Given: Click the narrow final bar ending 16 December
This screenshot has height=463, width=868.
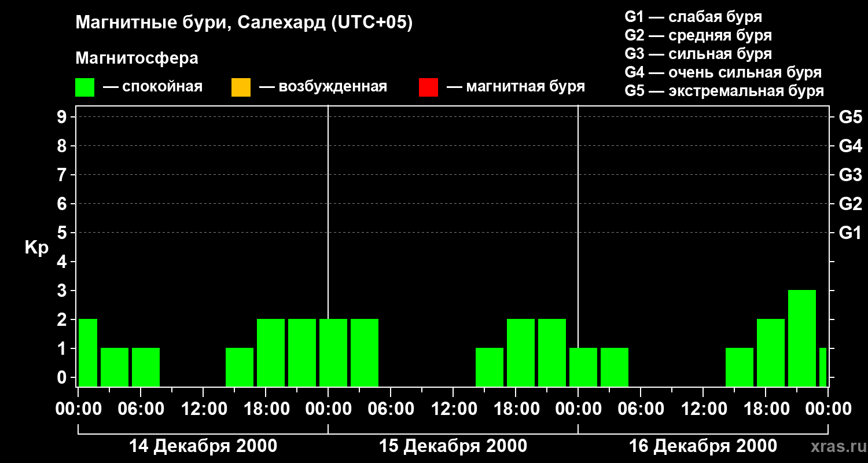Looking at the screenshot, I should [x=823, y=367].
